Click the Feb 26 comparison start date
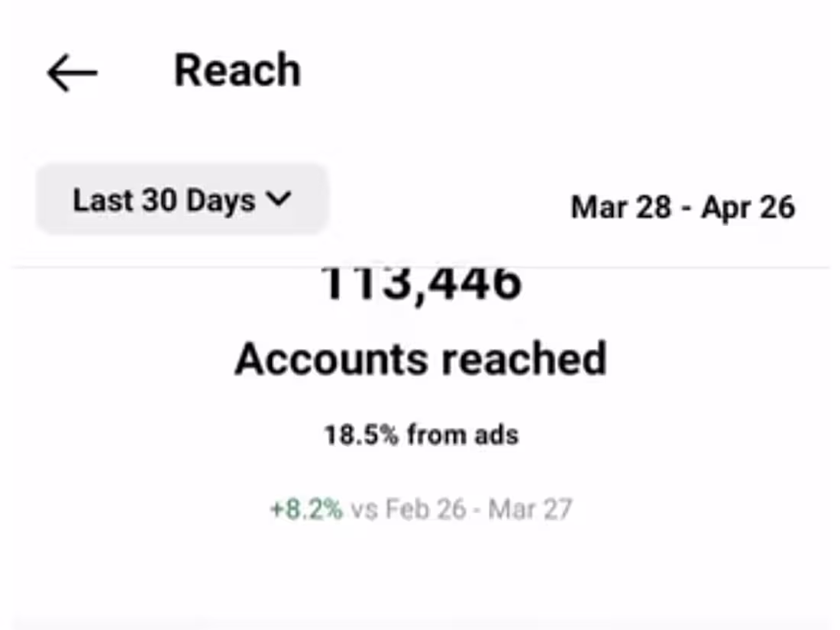Screen dimensions: 840x630 coord(425,509)
